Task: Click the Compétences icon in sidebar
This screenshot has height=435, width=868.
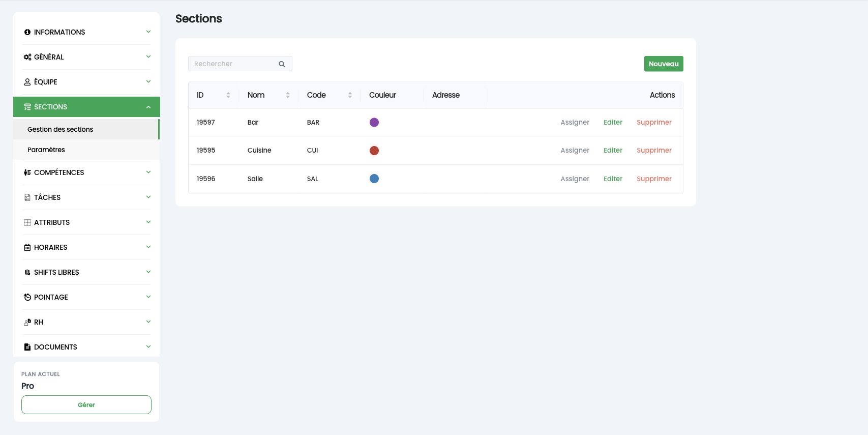Action: tap(27, 172)
